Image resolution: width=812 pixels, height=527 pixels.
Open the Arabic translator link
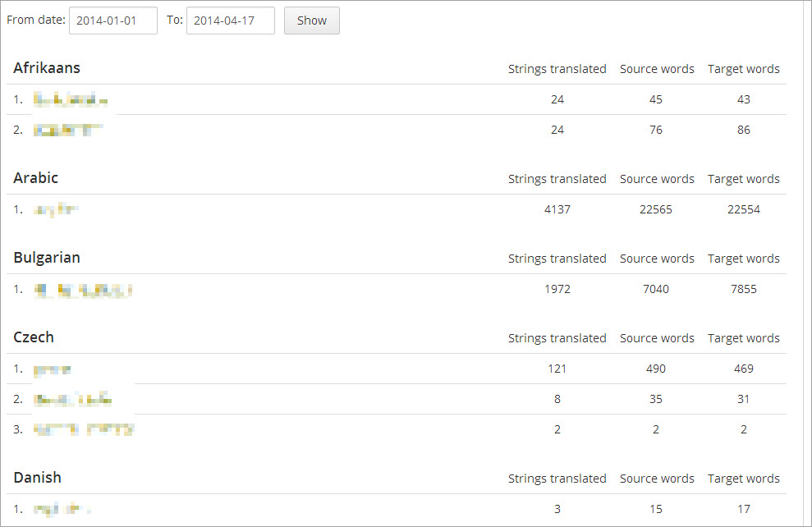point(56,209)
